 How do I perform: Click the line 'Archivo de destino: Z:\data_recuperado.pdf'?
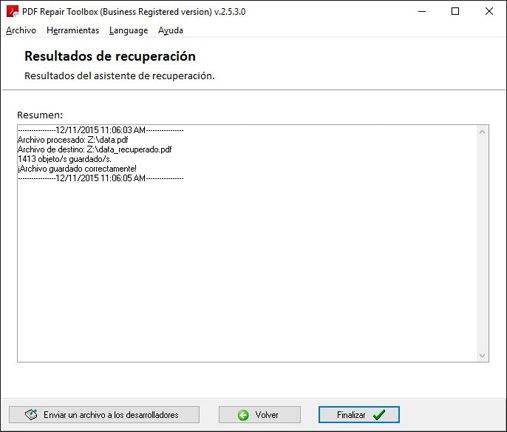[x=95, y=149]
